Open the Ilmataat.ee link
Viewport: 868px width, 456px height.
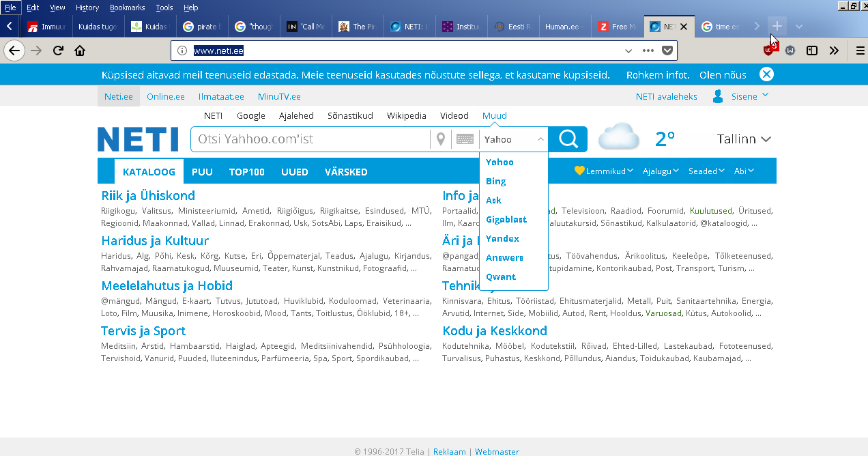221,96
